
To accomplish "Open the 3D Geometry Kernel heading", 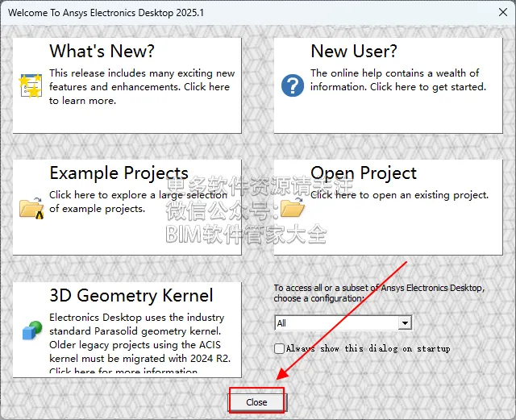I will click(131, 295).
